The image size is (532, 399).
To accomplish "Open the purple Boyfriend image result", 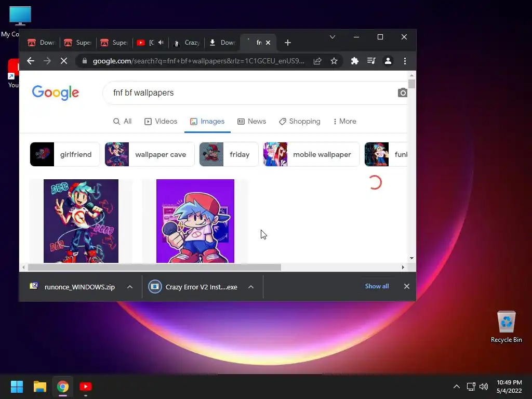I will (195, 221).
